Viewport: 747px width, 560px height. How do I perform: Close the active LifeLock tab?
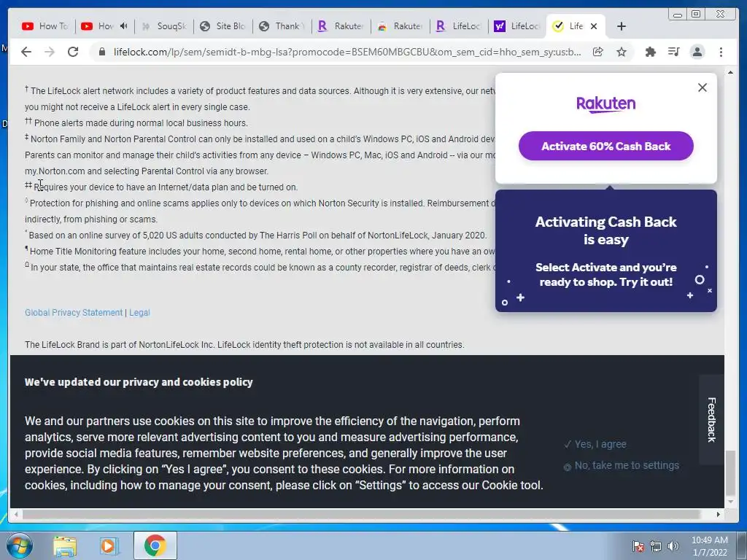pyautogui.click(x=594, y=26)
